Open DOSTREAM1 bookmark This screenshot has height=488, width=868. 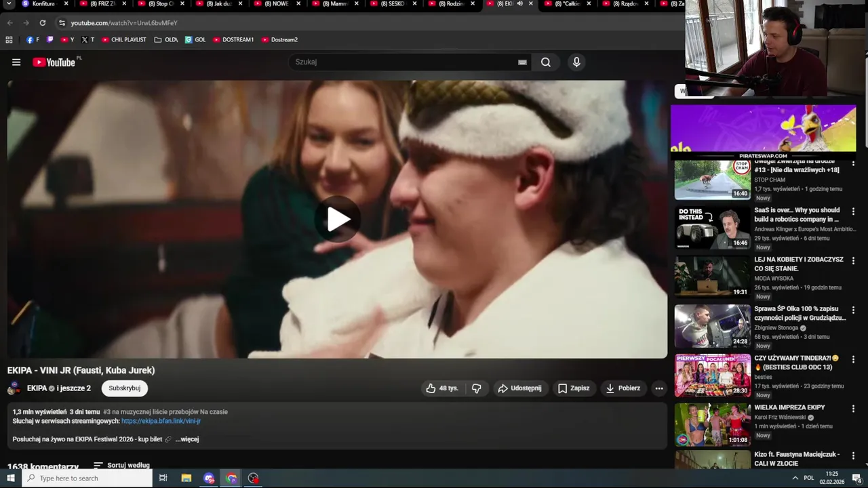233,40
